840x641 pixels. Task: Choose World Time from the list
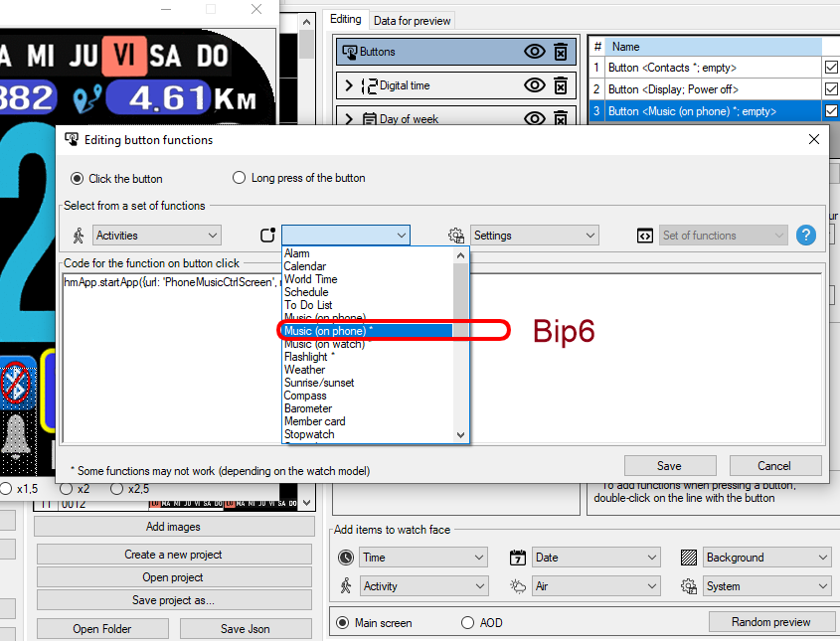311,279
